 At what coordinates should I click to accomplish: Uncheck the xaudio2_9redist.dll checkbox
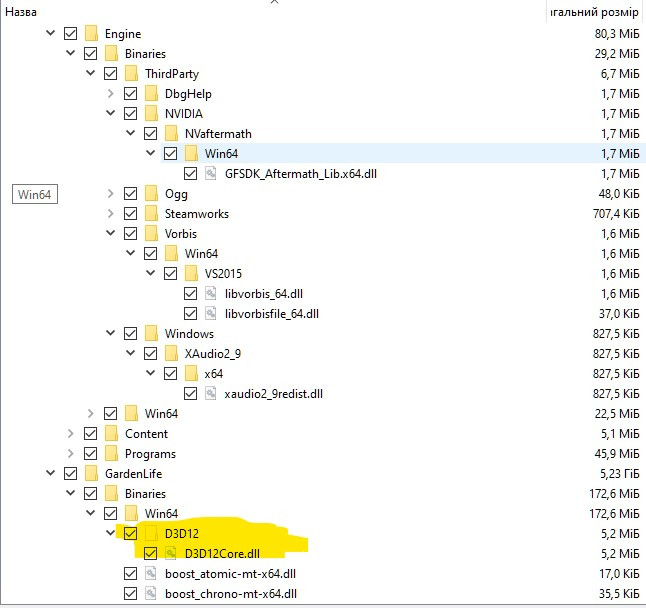pos(190,393)
